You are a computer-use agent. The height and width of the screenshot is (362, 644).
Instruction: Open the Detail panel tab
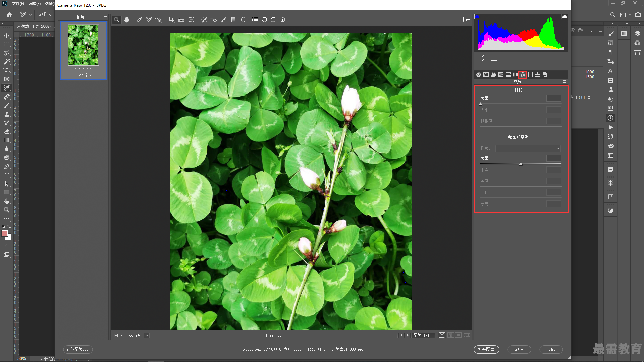pos(493,75)
